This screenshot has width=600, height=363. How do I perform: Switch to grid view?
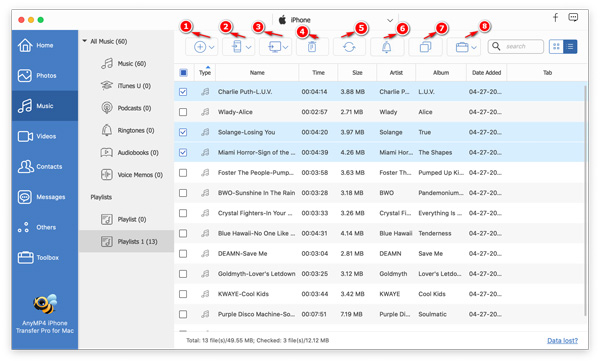[556, 47]
